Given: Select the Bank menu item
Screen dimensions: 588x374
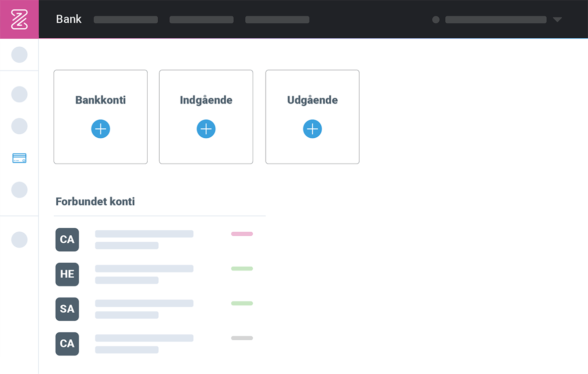Looking at the screenshot, I should (x=69, y=19).
